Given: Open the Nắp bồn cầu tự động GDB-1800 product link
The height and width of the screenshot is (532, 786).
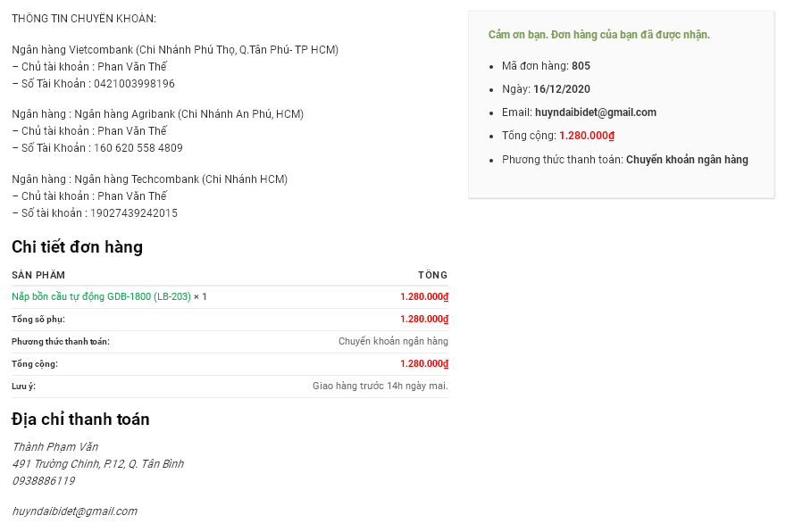Looking at the screenshot, I should coord(101,296).
